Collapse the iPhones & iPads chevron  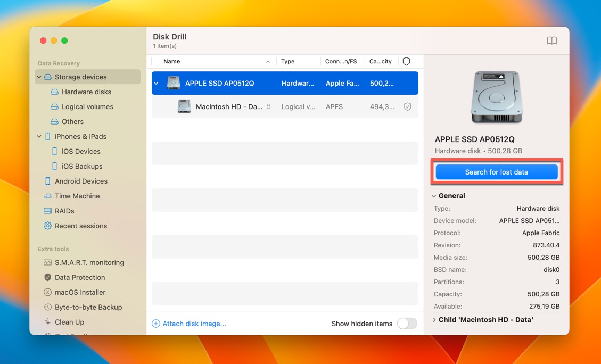pyautogui.click(x=39, y=136)
